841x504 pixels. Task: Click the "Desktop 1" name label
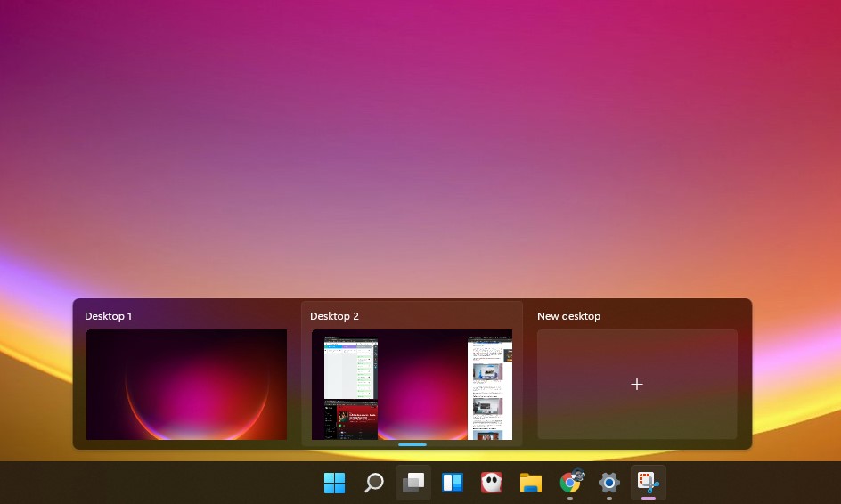click(x=109, y=316)
